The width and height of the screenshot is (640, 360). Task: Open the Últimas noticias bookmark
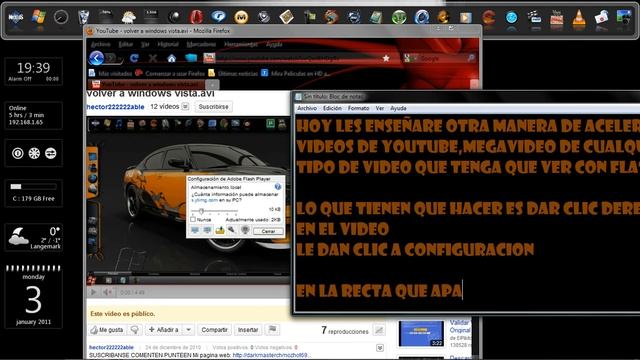click(x=233, y=73)
